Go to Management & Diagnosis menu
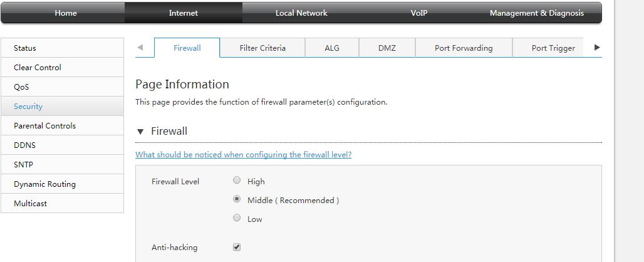 [x=536, y=13]
